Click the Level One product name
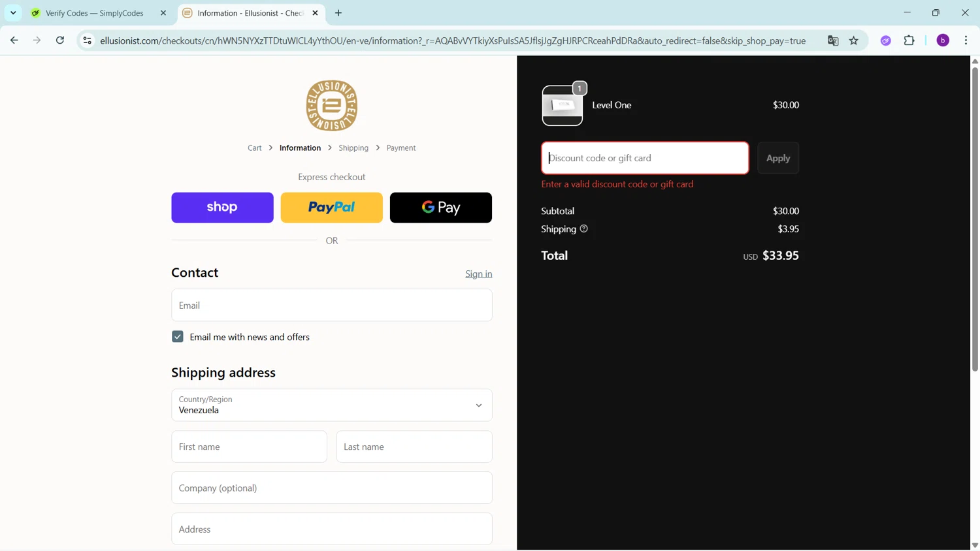The height and width of the screenshot is (551, 980). [x=612, y=105]
